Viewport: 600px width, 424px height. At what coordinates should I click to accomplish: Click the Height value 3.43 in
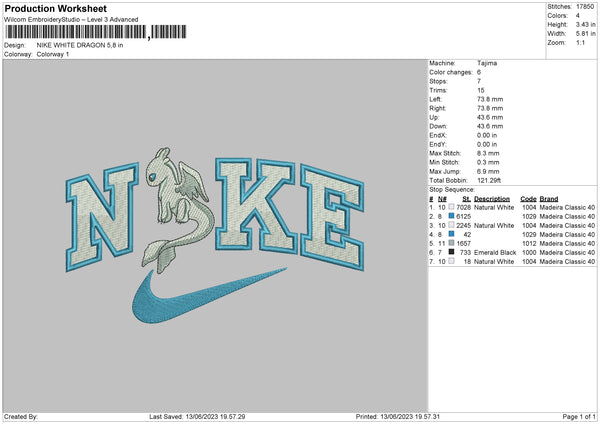(585, 24)
